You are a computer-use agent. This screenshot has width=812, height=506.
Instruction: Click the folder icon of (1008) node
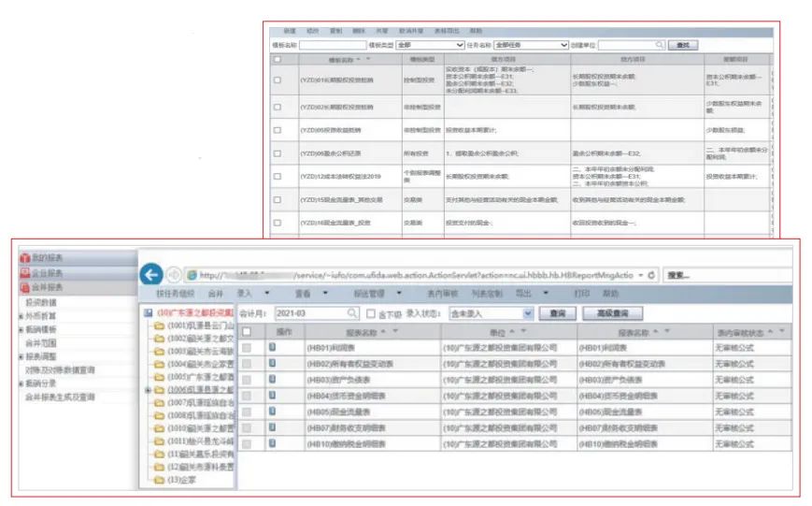(x=159, y=415)
